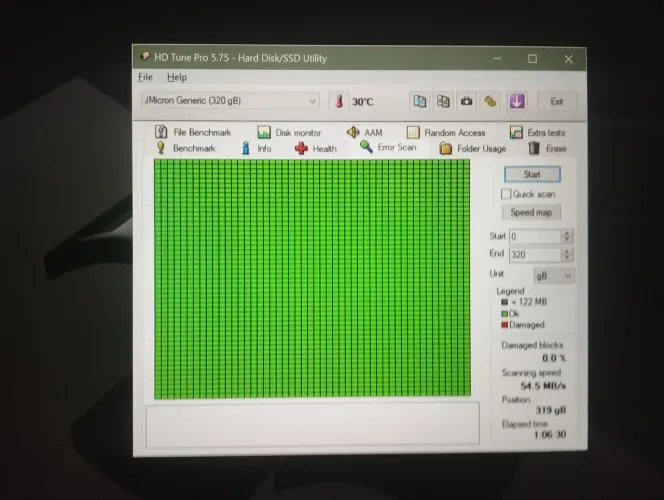The width and height of the screenshot is (664, 500).
Task: Click the Error Scan magnifier icon
Action: click(366, 147)
